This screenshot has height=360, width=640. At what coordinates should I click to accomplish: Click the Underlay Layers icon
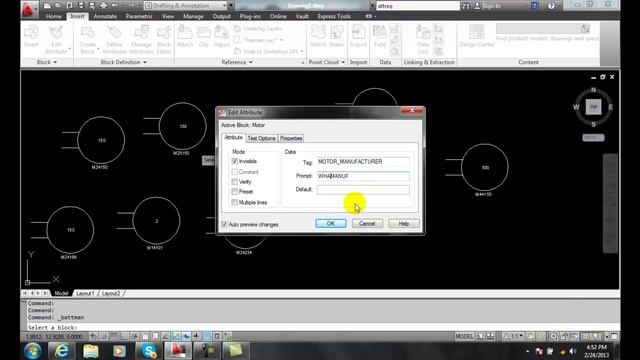(x=237, y=29)
